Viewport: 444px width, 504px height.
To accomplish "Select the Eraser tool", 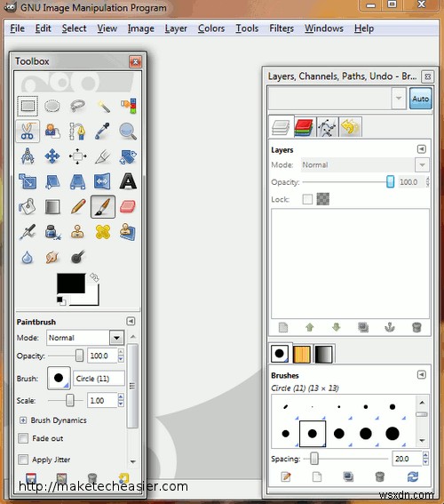I will click(x=128, y=207).
